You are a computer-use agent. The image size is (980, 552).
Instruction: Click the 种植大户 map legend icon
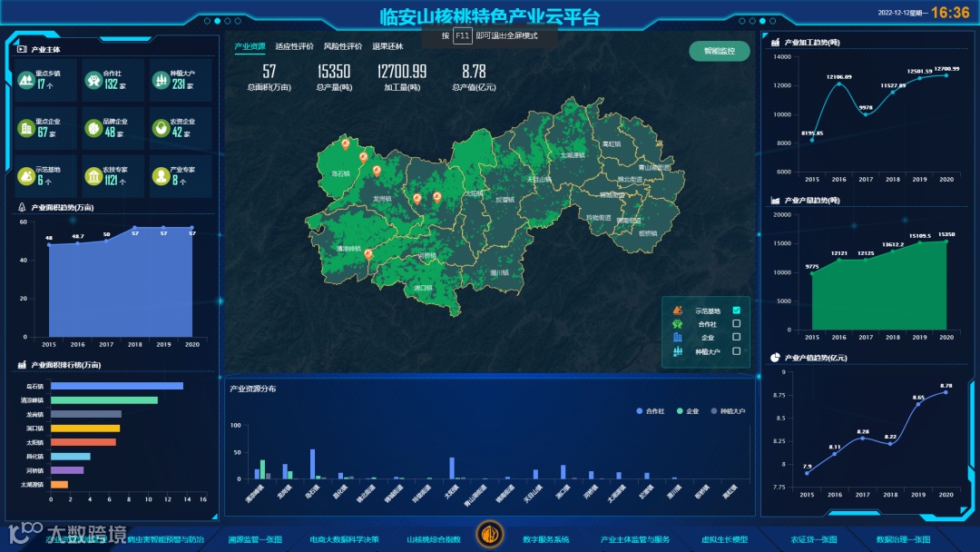pos(678,351)
